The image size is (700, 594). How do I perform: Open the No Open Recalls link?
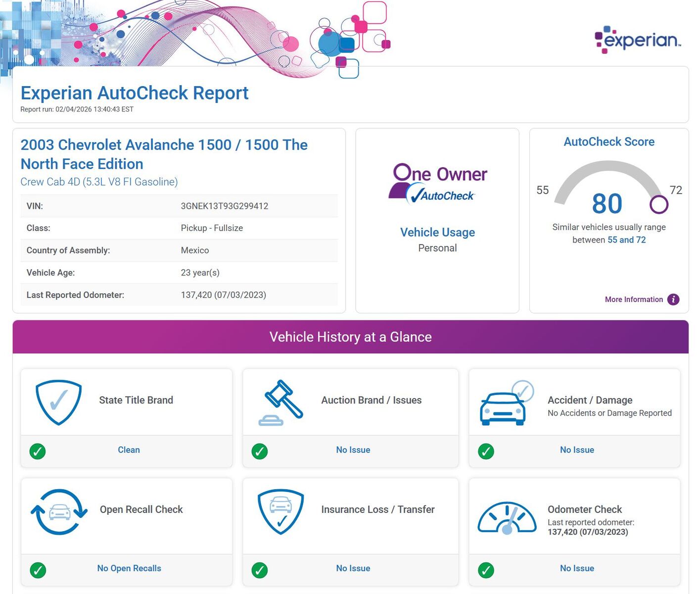pyautogui.click(x=129, y=568)
